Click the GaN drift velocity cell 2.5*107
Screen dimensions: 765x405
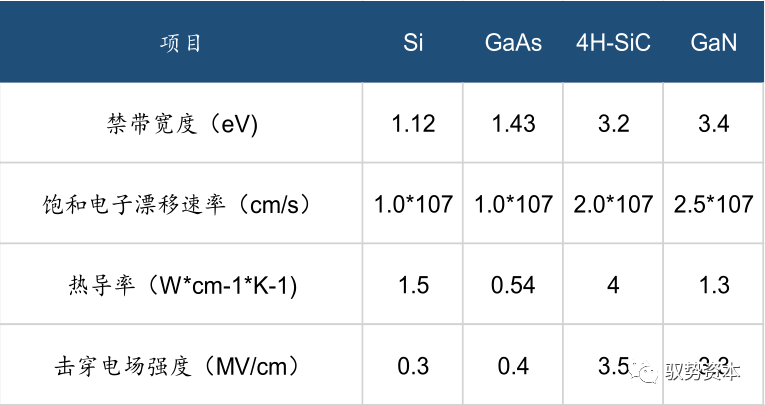714,204
